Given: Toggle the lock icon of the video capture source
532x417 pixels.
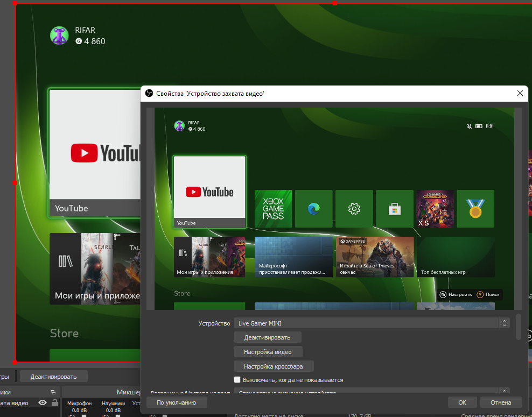Looking at the screenshot, I should 54,402.
